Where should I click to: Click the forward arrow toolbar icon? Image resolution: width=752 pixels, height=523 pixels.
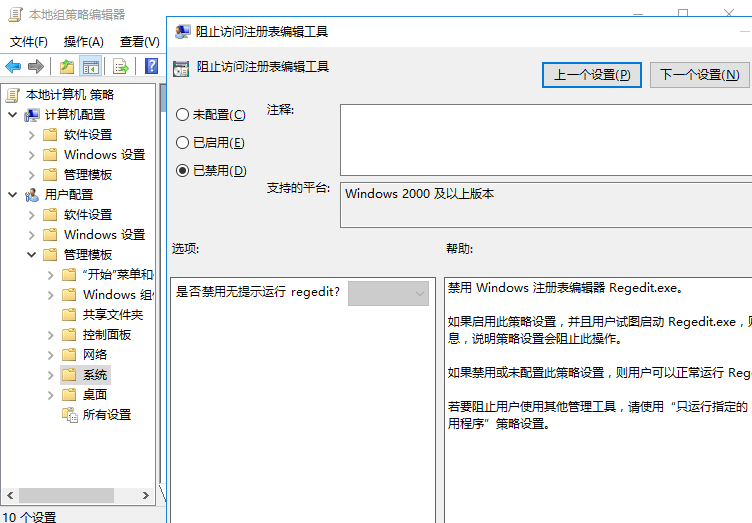tap(36, 66)
